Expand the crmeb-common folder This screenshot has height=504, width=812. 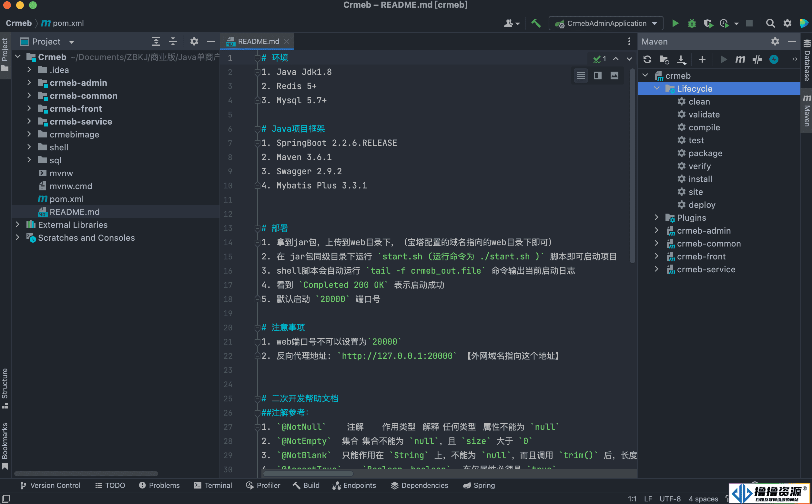click(x=29, y=96)
